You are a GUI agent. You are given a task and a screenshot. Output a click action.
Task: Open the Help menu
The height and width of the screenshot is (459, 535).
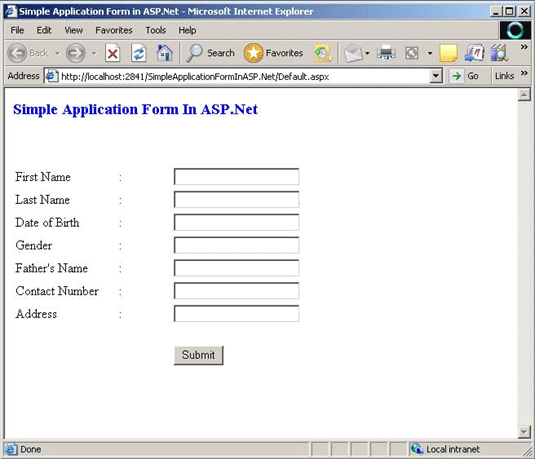click(x=187, y=30)
